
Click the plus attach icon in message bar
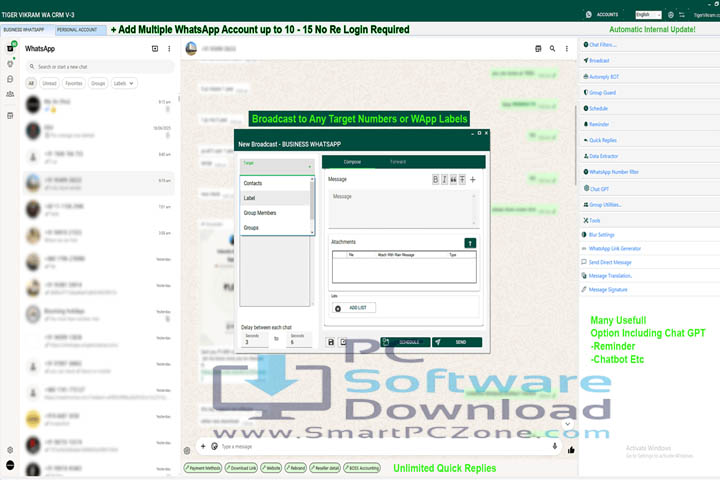(203, 446)
